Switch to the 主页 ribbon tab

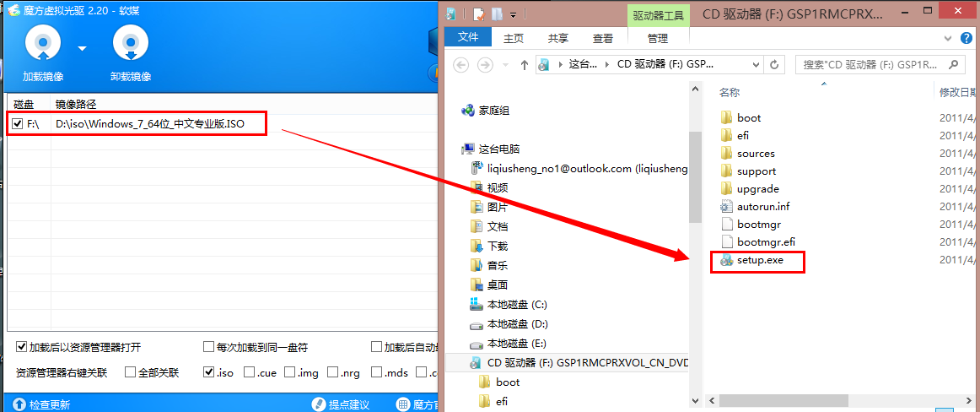513,38
